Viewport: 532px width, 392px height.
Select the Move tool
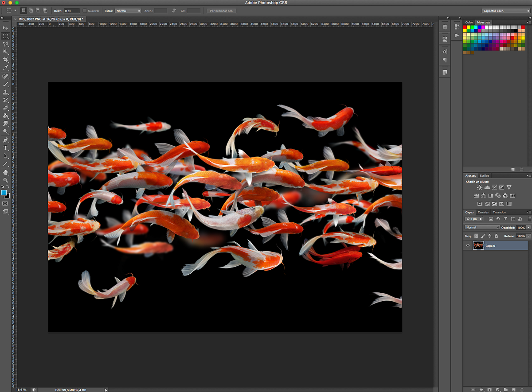6,28
